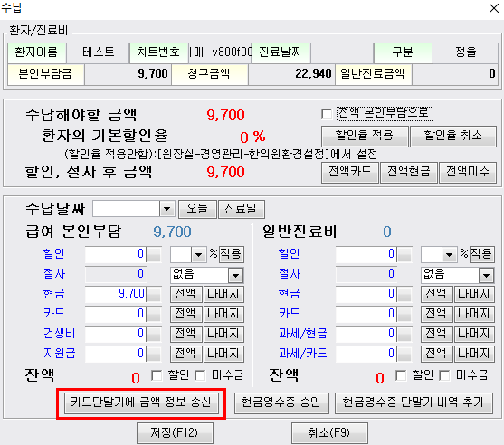Click 나머지 button in 급여 카드 row

[x=223, y=314]
